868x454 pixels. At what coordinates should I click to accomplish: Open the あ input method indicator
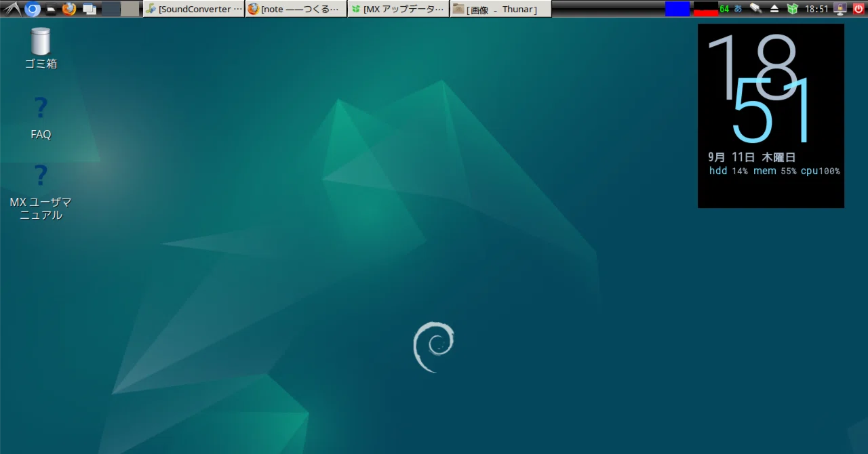tap(738, 9)
